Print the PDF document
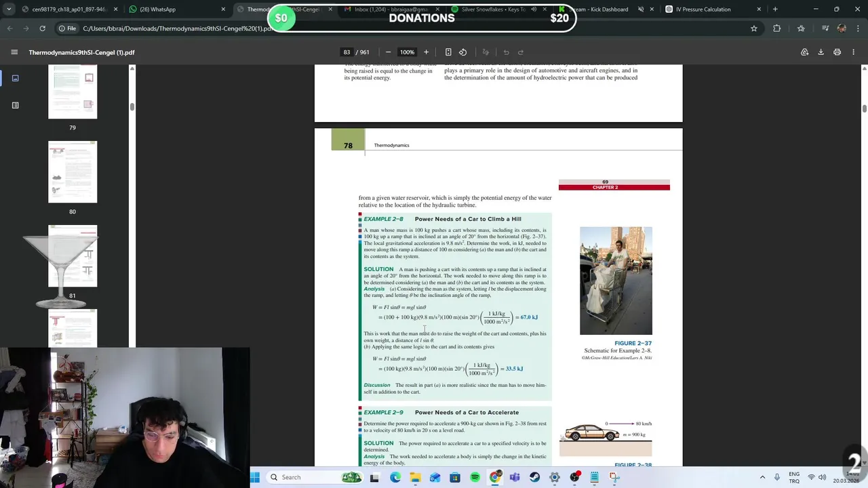This screenshot has width=868, height=488. 837,52
